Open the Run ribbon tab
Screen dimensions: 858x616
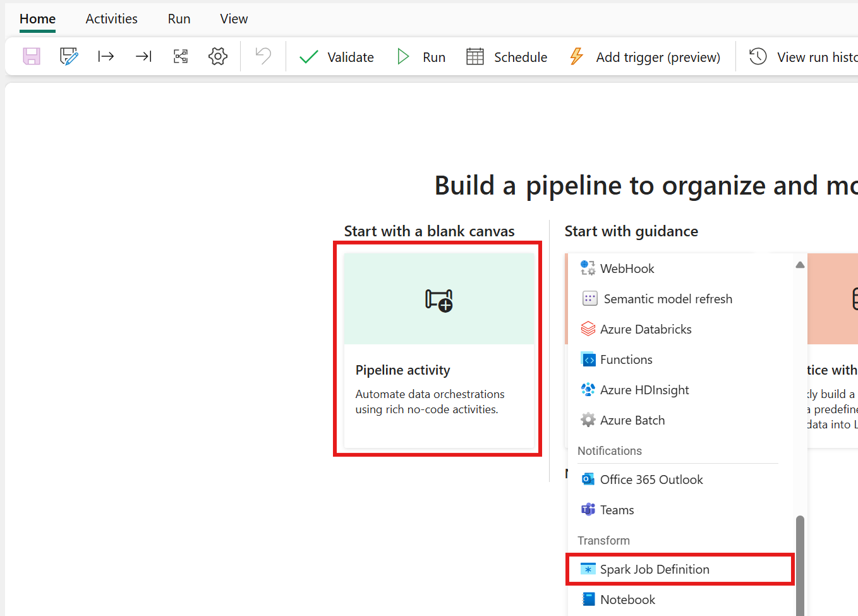(179, 19)
